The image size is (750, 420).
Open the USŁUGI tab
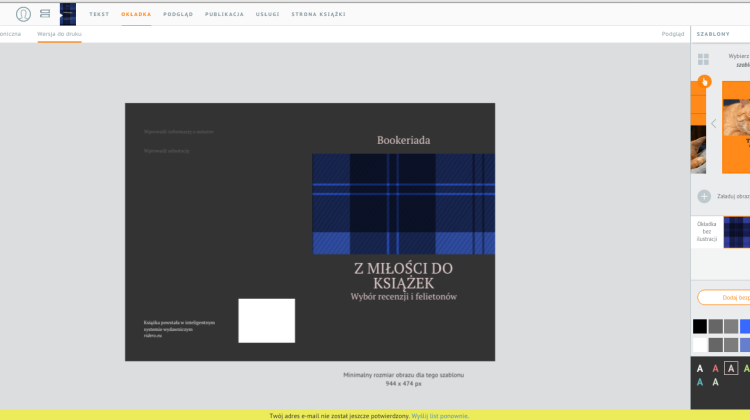coord(267,14)
